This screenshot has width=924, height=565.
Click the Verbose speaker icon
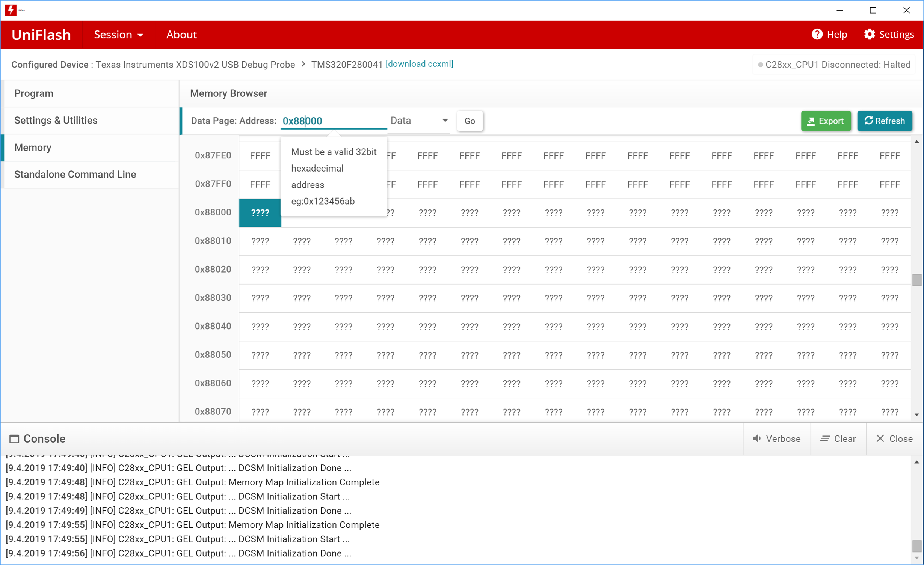pyautogui.click(x=757, y=438)
